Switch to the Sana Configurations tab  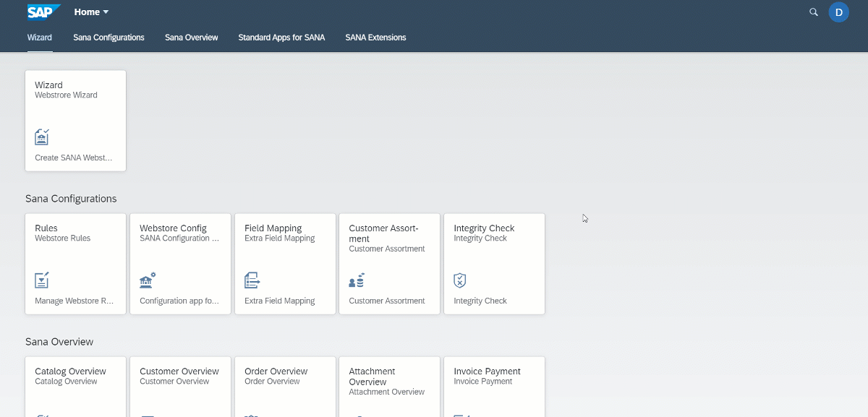pyautogui.click(x=109, y=38)
